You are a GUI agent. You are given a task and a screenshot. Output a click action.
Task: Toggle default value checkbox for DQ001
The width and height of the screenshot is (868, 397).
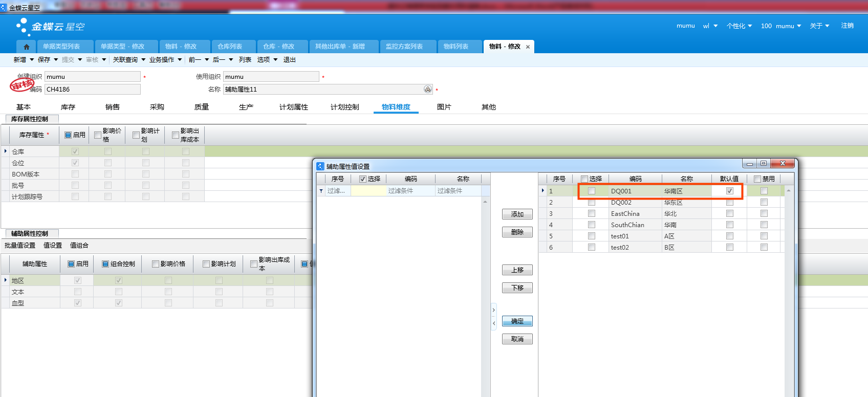tap(730, 191)
